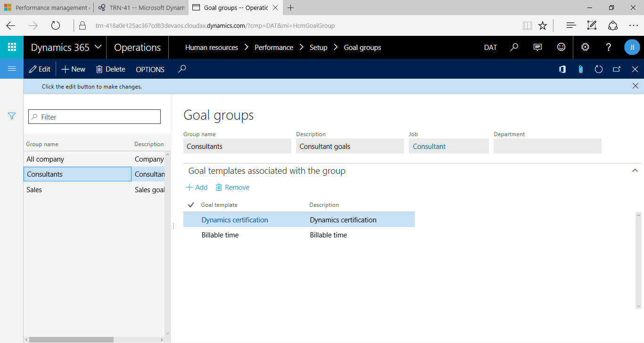The height and width of the screenshot is (343, 644).
Task: Toggle select-all checkmark in templates grid
Action: point(191,204)
